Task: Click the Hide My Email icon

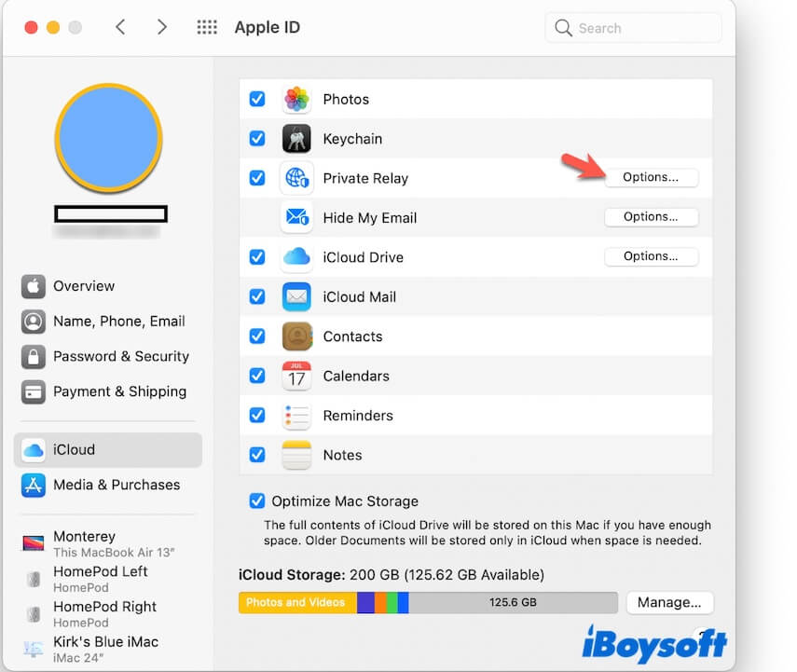Action: [296, 217]
